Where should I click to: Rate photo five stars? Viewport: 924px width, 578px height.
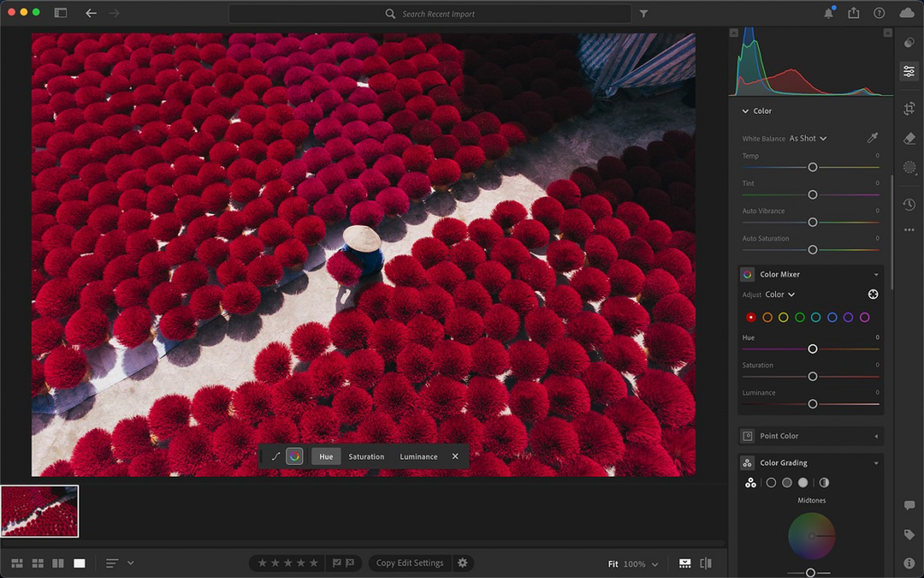(x=313, y=563)
